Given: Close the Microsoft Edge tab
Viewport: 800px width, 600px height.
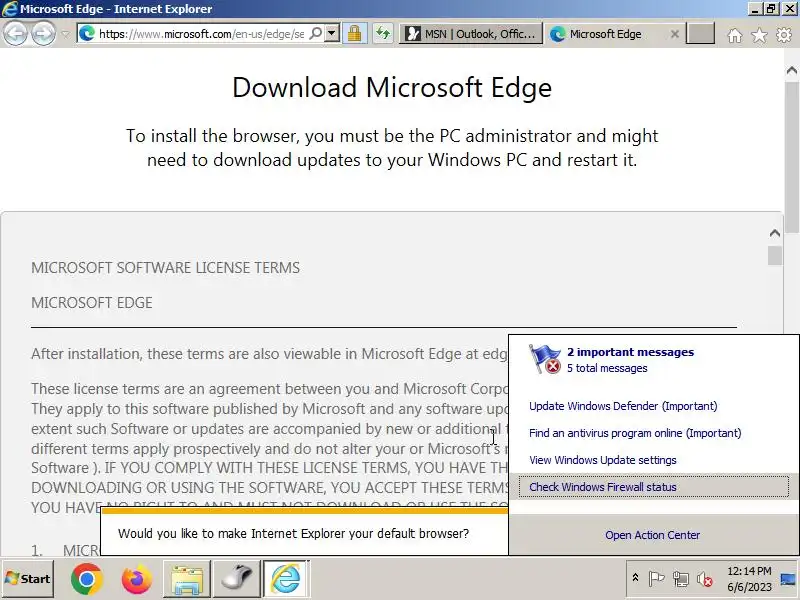Looking at the screenshot, I should tap(674, 34).
